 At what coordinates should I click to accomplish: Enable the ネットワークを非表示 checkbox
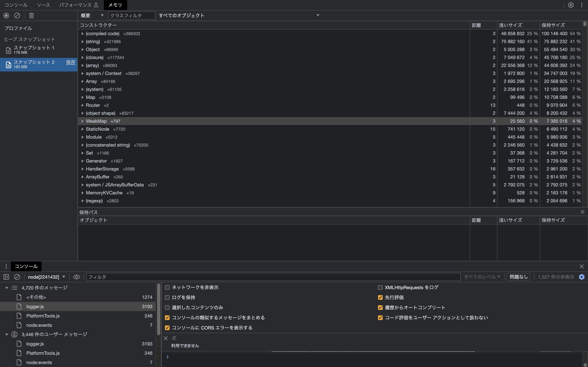[x=167, y=287]
